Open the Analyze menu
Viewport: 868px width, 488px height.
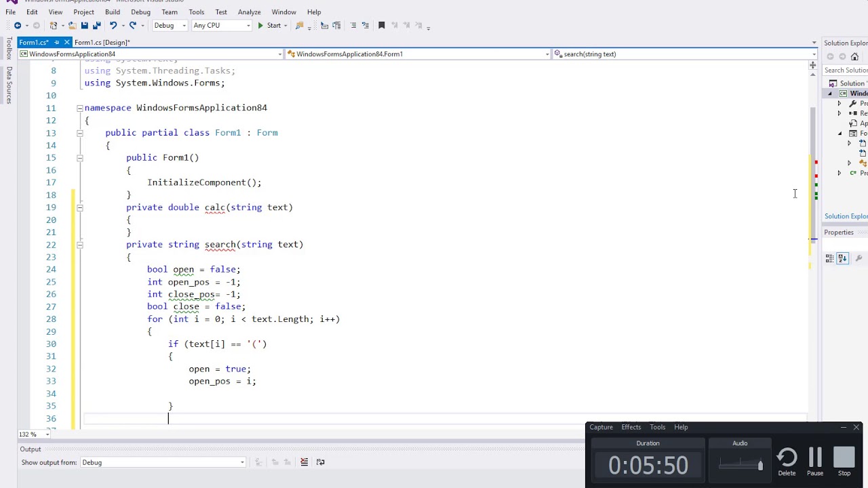[x=250, y=12]
